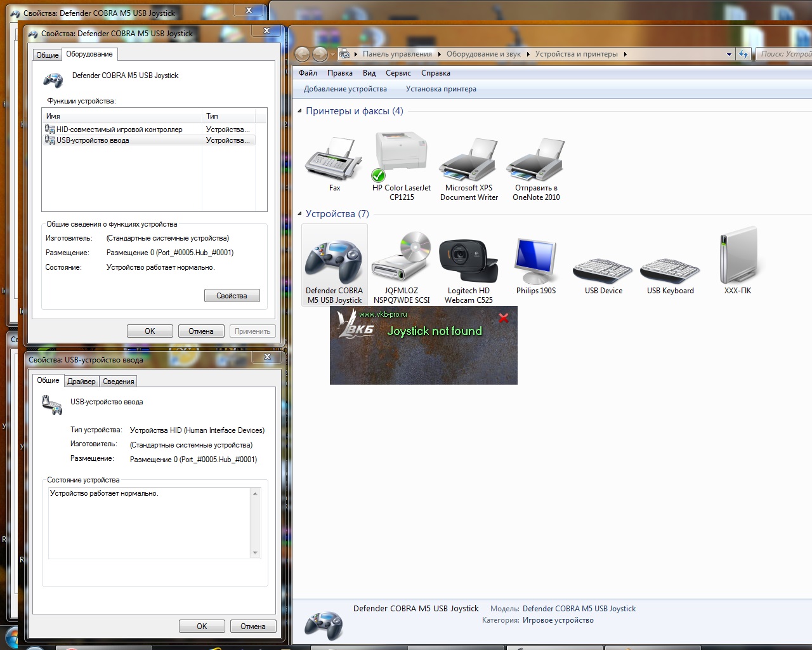Click the scroll down arrow in device status box
This screenshot has width=812, height=650.
coord(256,553)
